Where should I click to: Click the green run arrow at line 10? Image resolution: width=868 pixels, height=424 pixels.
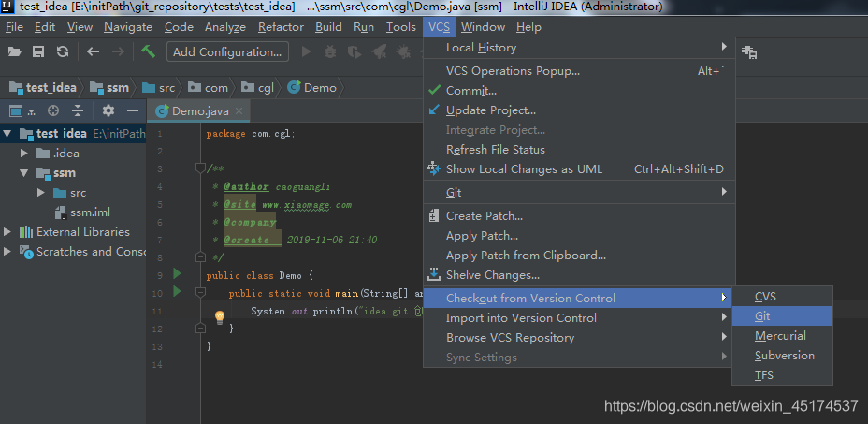tap(177, 291)
